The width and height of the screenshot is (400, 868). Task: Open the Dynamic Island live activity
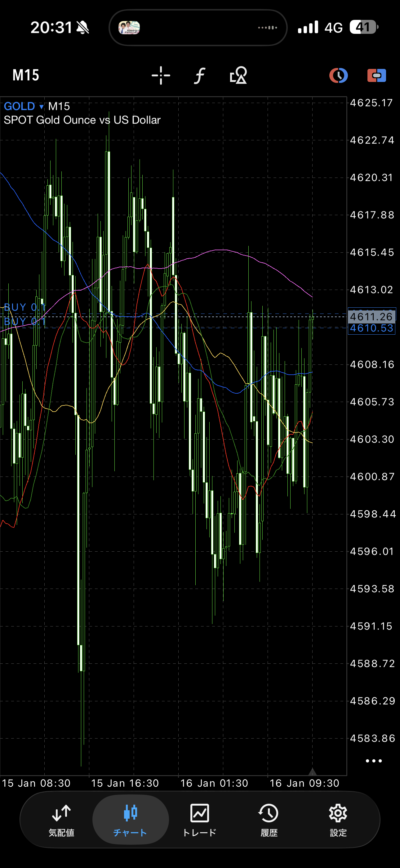tap(198, 28)
